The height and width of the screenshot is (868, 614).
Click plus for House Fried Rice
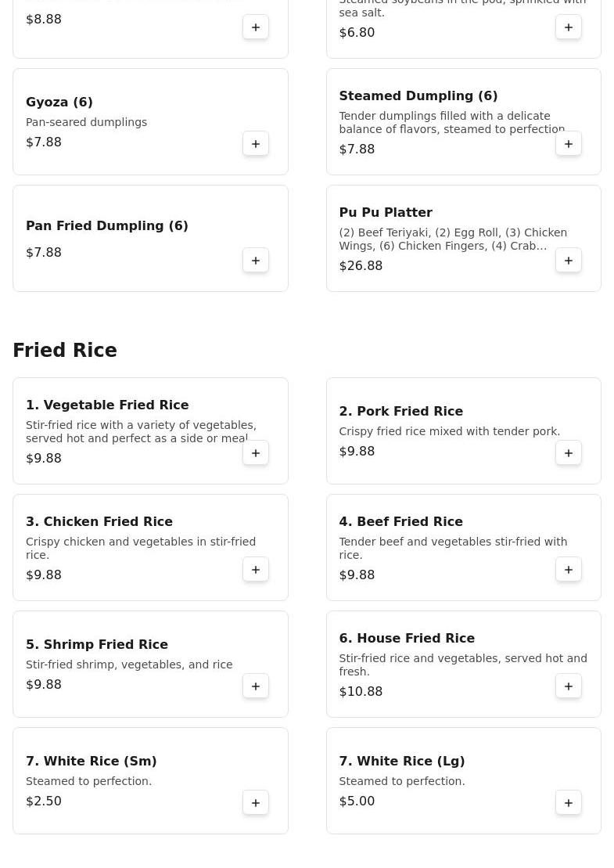[x=569, y=686]
